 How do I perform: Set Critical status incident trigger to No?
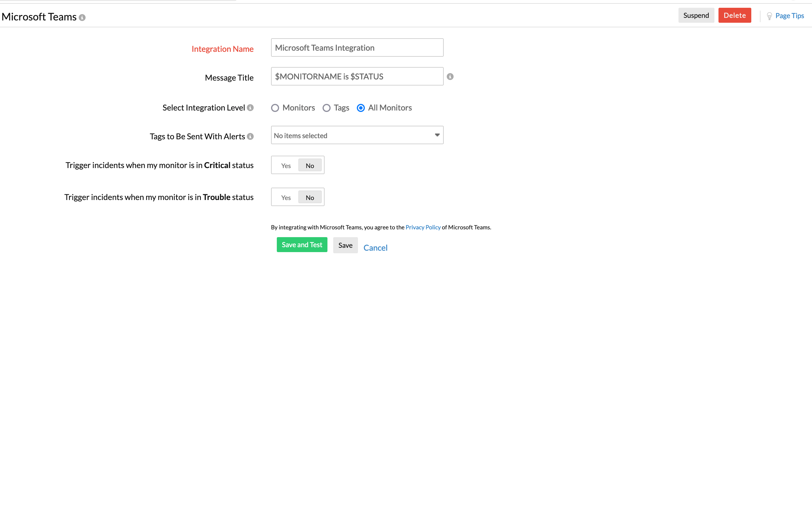coord(310,165)
